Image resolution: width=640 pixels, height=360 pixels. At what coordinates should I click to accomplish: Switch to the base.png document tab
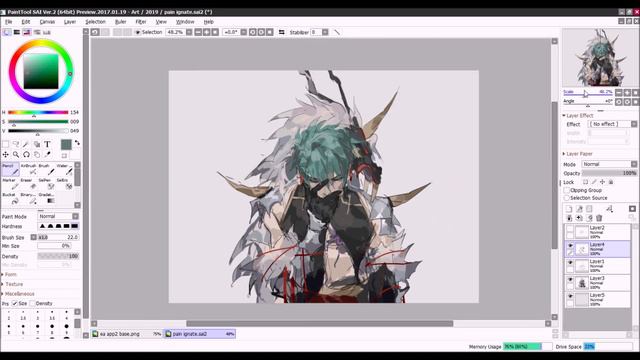127,334
